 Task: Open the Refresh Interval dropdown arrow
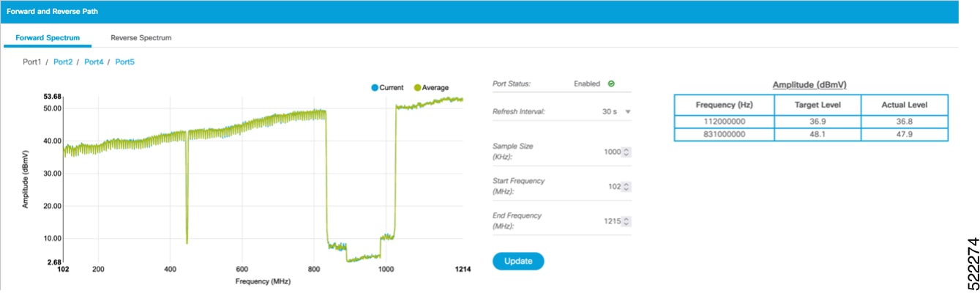click(627, 112)
